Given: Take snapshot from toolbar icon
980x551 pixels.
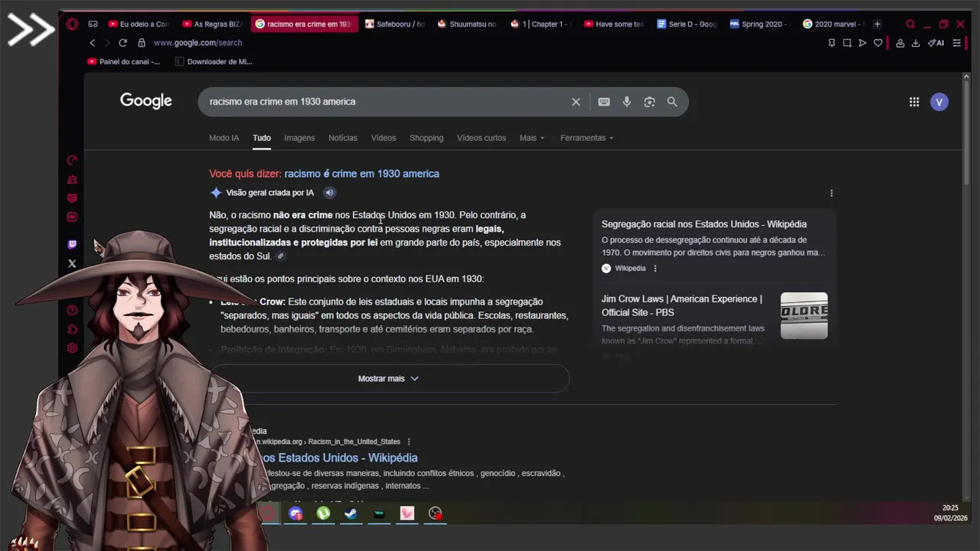Looking at the screenshot, I should pos(847,43).
